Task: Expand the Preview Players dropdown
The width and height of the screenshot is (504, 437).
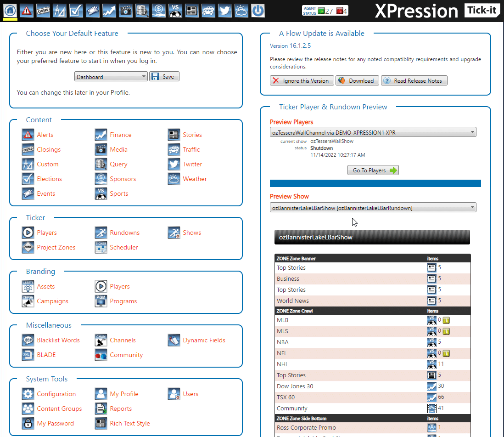Action: point(373,132)
